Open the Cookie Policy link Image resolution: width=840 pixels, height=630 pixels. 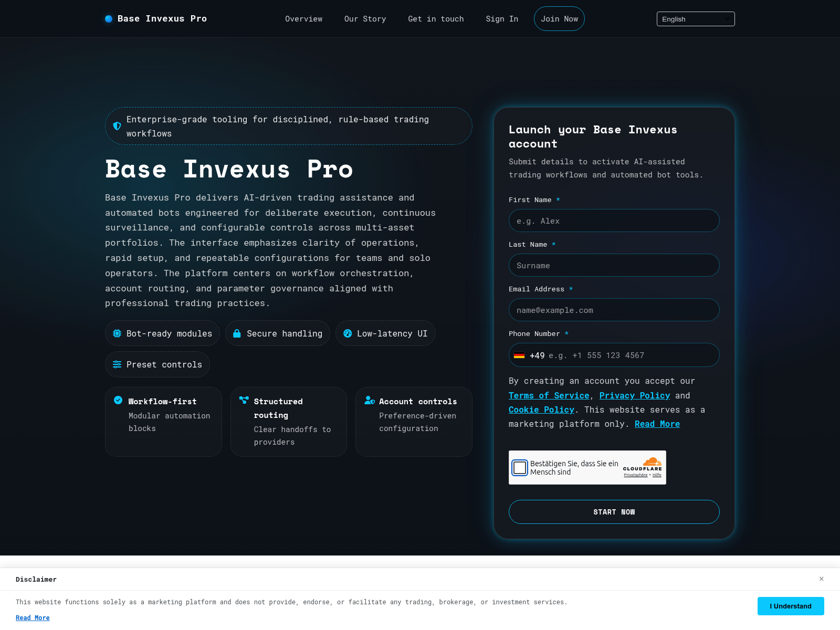(x=542, y=410)
